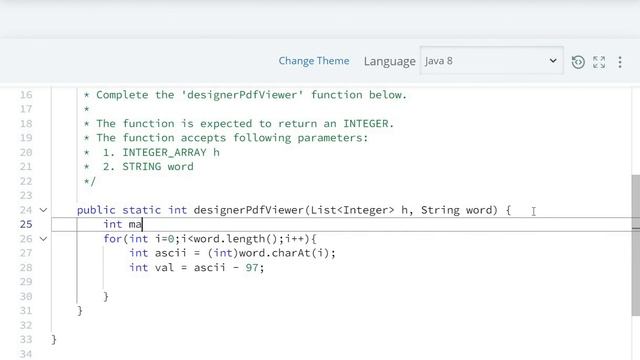The width and height of the screenshot is (640, 360).
Task: Place cursor on the 'int ma' line
Action: tap(122, 224)
